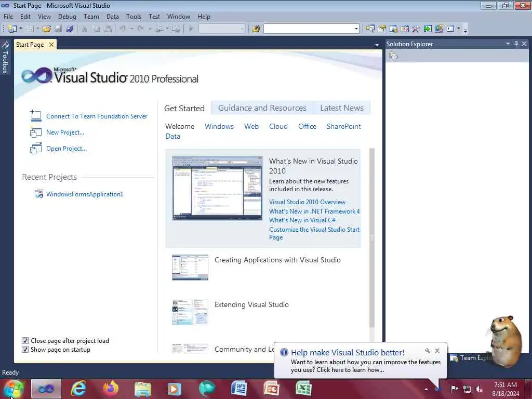Click the Redo arrow icon
This screenshot has width=532, height=399.
click(x=140, y=29)
